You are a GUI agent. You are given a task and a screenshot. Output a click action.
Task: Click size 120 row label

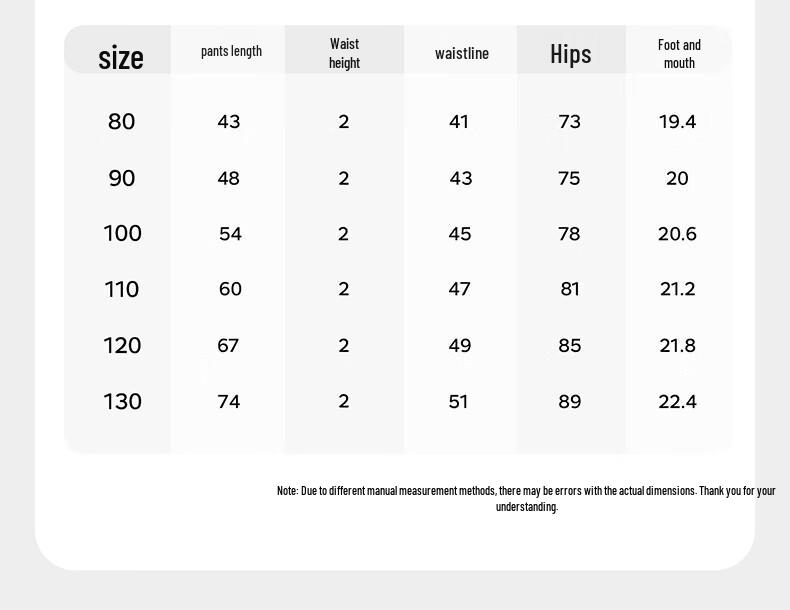tap(122, 346)
